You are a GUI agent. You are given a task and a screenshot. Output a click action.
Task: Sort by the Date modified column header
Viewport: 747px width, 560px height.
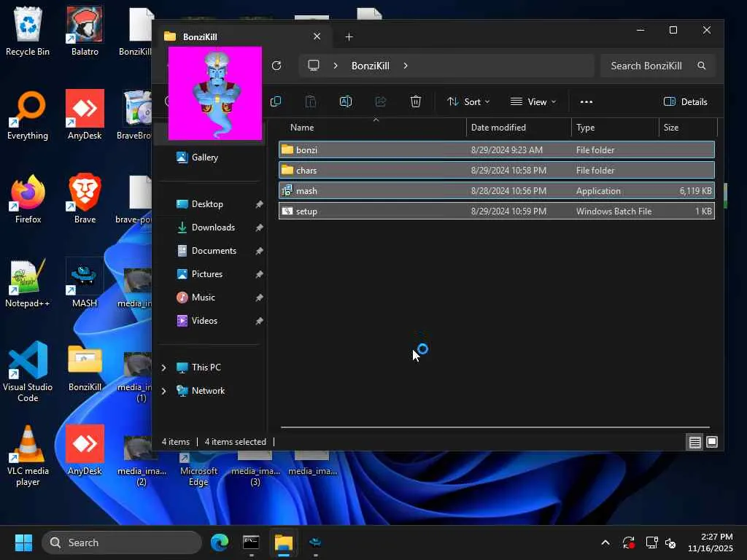tap(498, 128)
